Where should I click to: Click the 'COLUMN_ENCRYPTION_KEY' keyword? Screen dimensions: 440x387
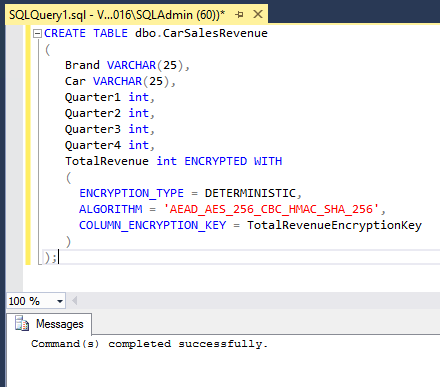pyautogui.click(x=152, y=225)
